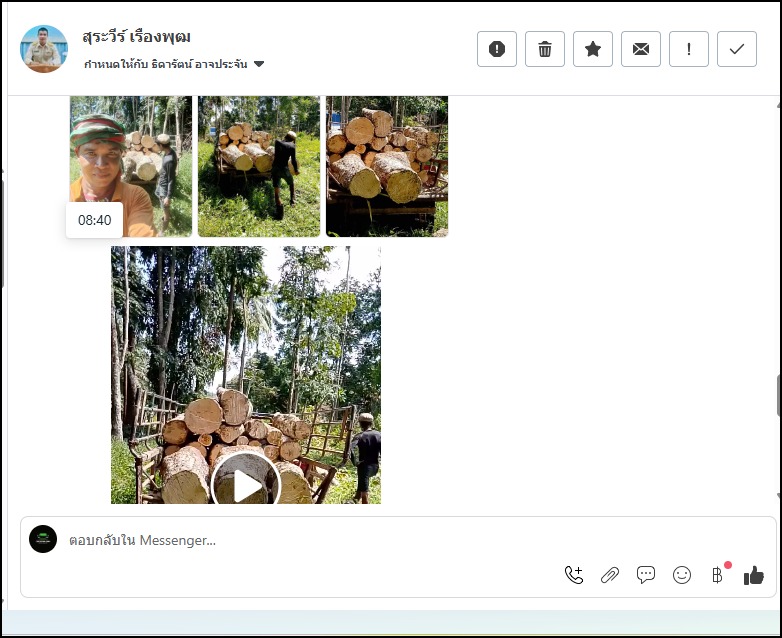Open third photo of stacked logs close-up
Screen dimensions: 782x638
click(387, 166)
